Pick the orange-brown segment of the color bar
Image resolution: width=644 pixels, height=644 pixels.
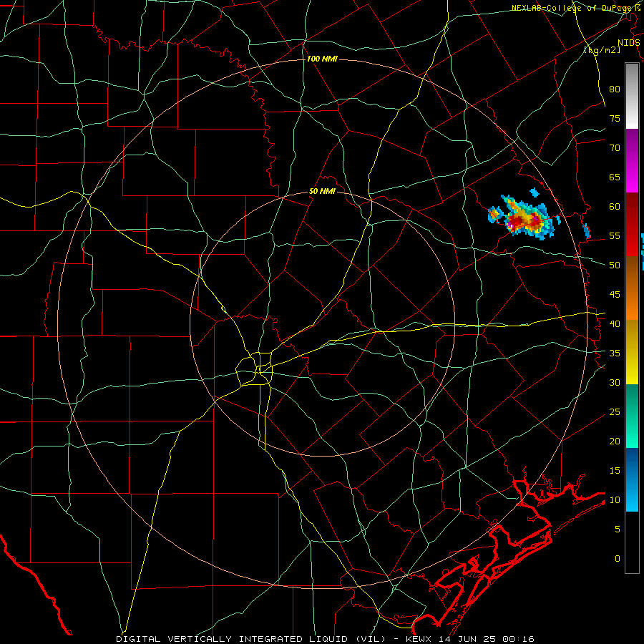tap(632, 288)
